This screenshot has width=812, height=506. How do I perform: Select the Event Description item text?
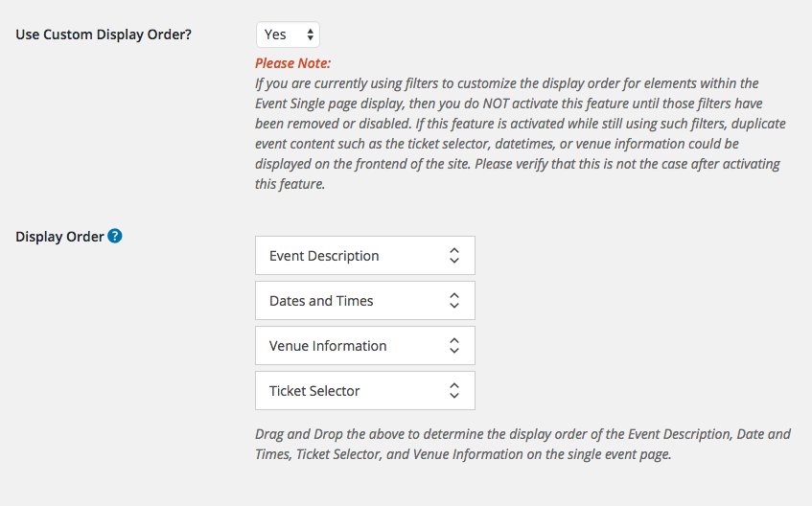[x=324, y=256]
